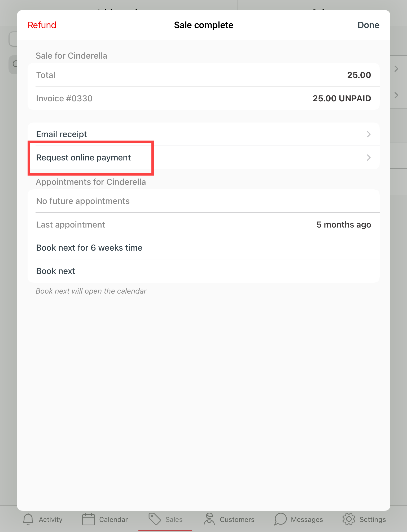Select Request online payment option

(x=84, y=158)
